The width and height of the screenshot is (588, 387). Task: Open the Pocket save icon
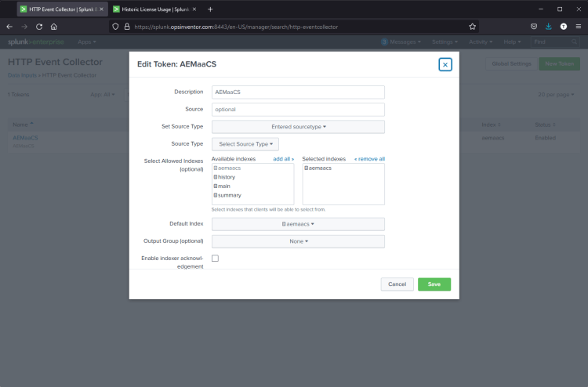pos(534,27)
